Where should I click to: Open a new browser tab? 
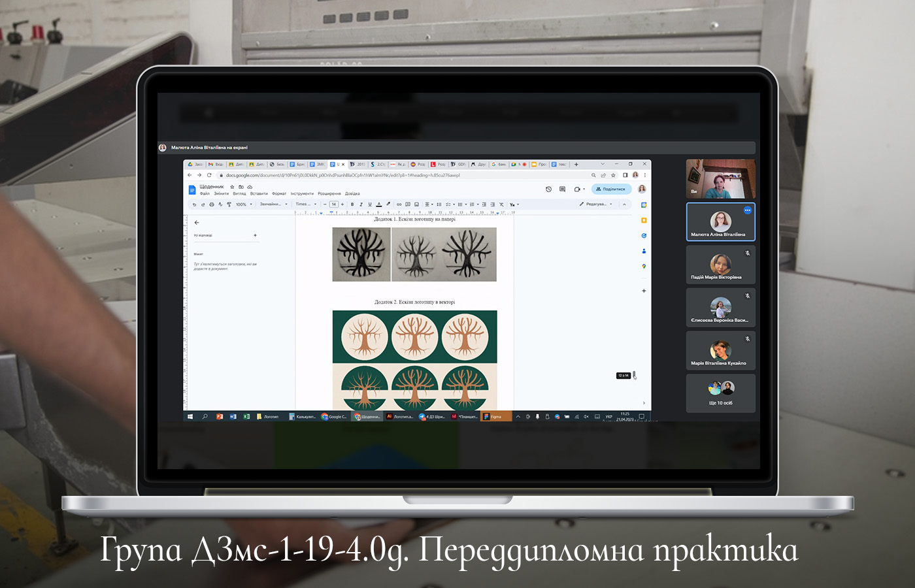pos(576,165)
